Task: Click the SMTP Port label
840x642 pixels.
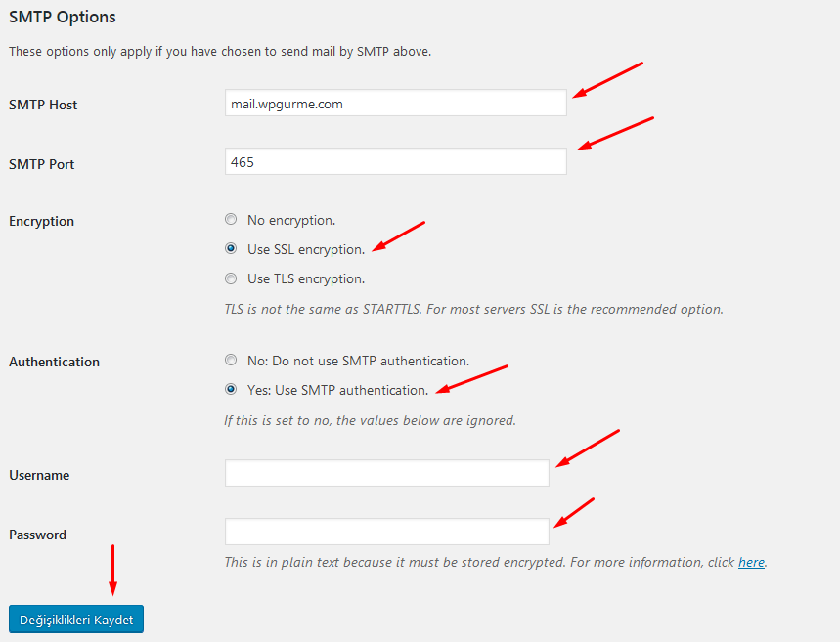Action: click(x=41, y=164)
